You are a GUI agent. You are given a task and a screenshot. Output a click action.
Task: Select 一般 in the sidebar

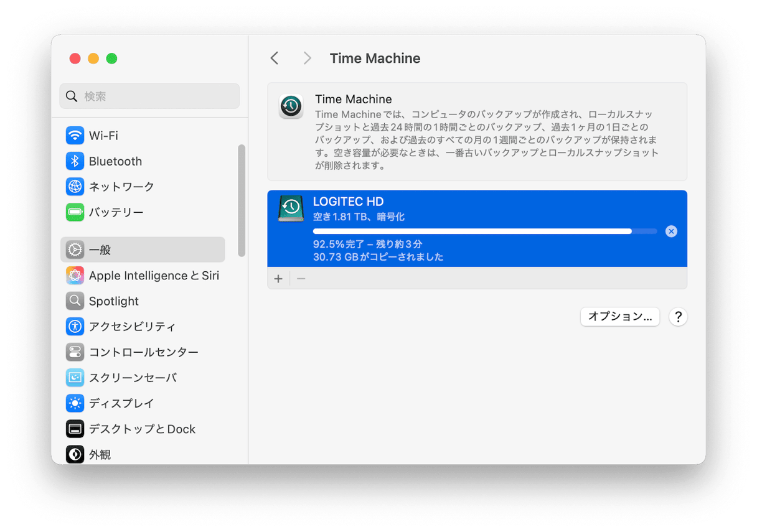pos(143,250)
